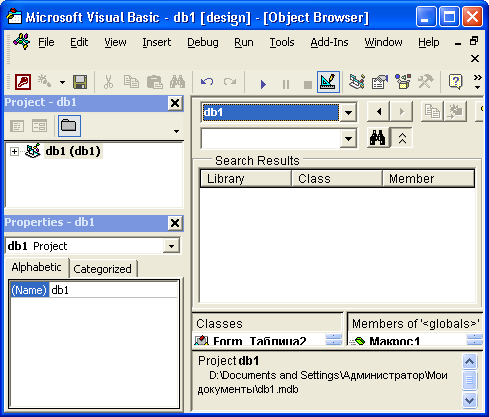Open the Debug menu

pyautogui.click(x=203, y=42)
